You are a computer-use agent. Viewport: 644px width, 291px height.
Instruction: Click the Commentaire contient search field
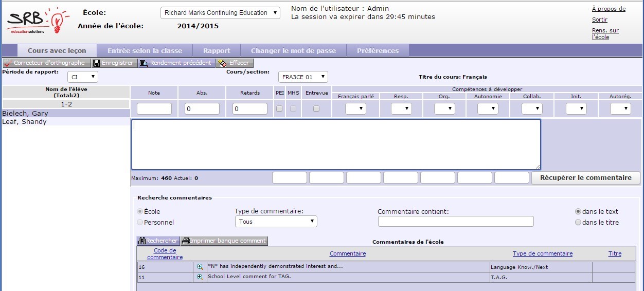point(456,222)
